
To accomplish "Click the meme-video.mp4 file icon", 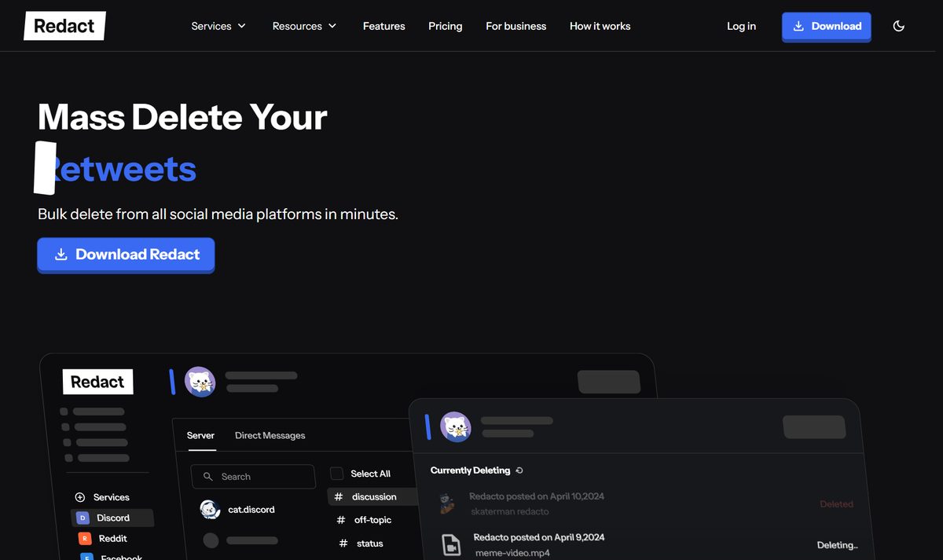I will (451, 544).
